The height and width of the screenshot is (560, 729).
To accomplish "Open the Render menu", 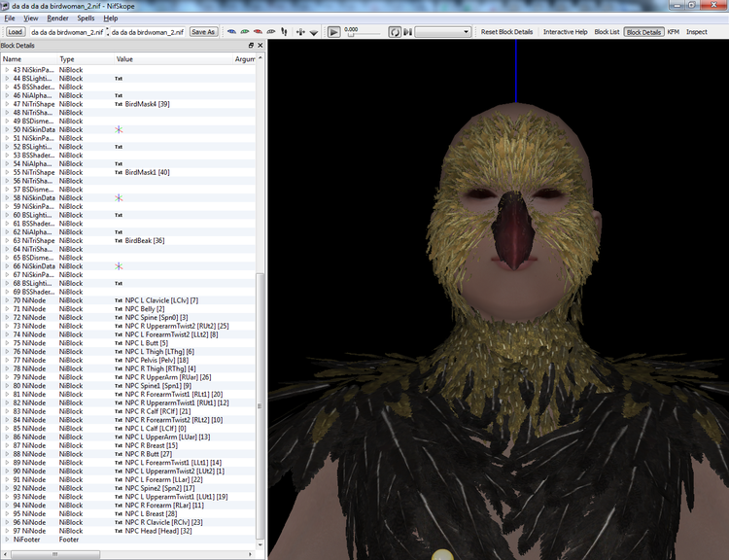I will [x=57, y=18].
